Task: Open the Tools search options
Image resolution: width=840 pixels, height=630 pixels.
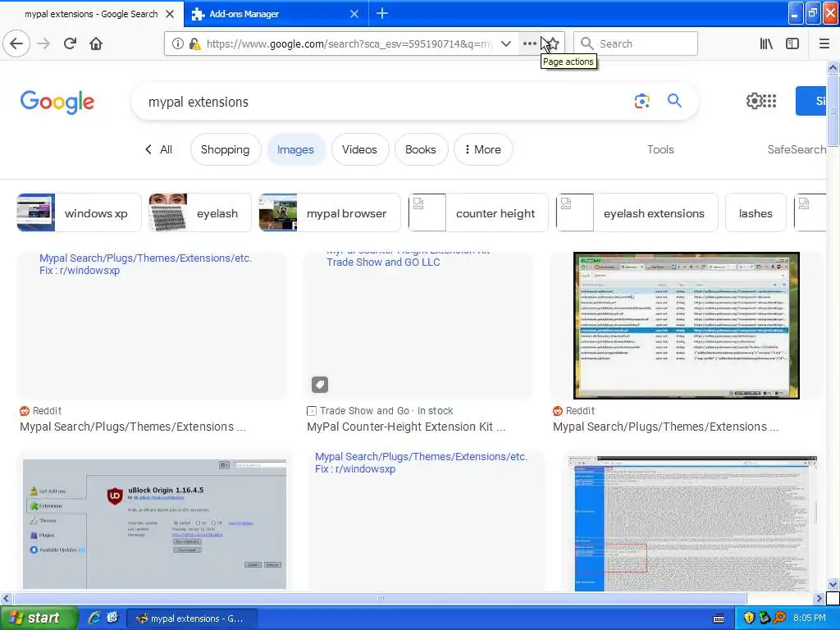Action: pyautogui.click(x=660, y=149)
